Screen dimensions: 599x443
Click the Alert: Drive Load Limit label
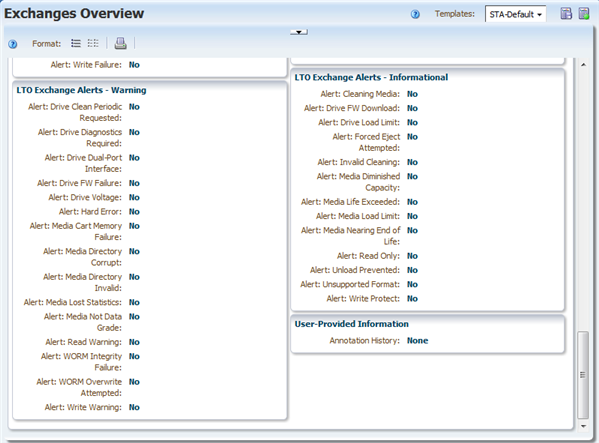pyautogui.click(x=359, y=122)
